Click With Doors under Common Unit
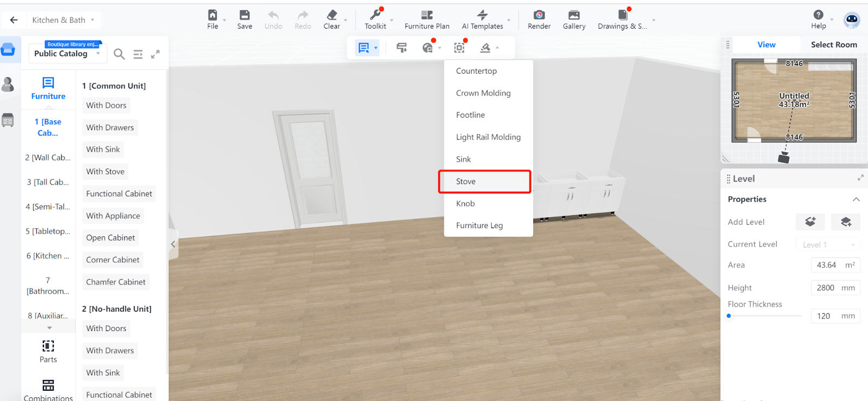This screenshot has height=401, width=868. (106, 105)
